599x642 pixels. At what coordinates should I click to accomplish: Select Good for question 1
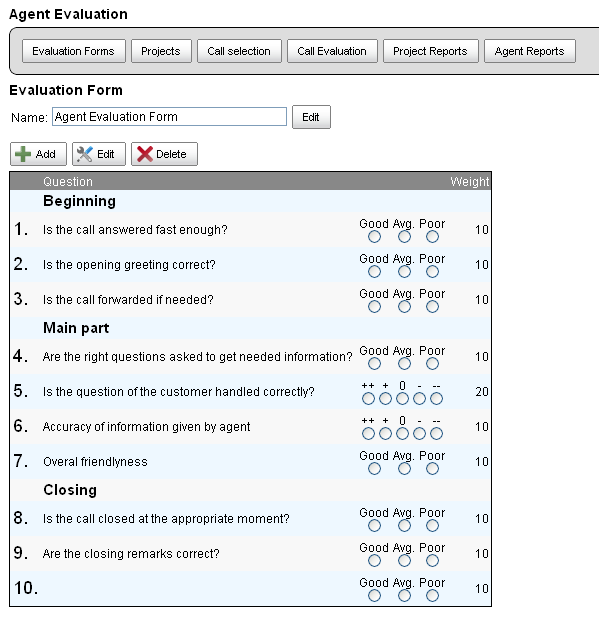point(374,237)
